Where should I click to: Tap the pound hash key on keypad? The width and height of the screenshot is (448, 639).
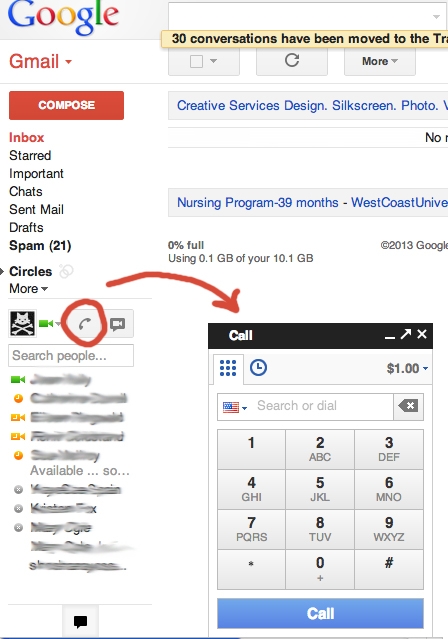(389, 569)
